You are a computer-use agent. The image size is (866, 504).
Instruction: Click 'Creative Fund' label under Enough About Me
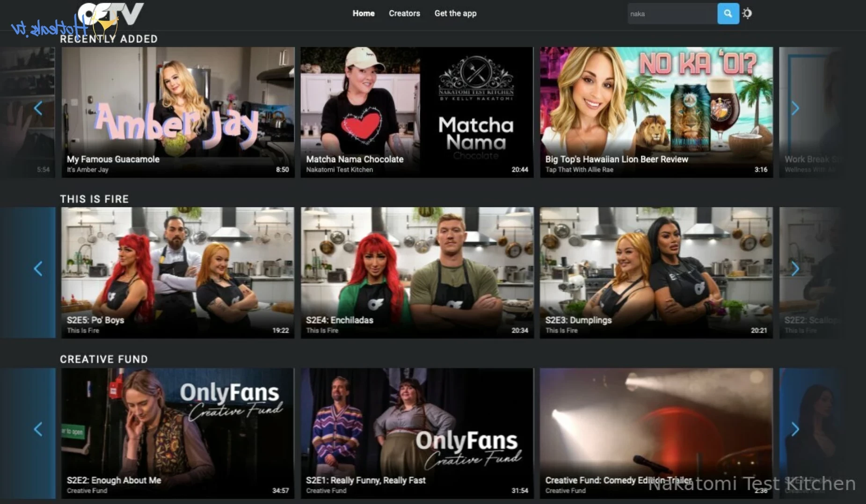(x=87, y=491)
